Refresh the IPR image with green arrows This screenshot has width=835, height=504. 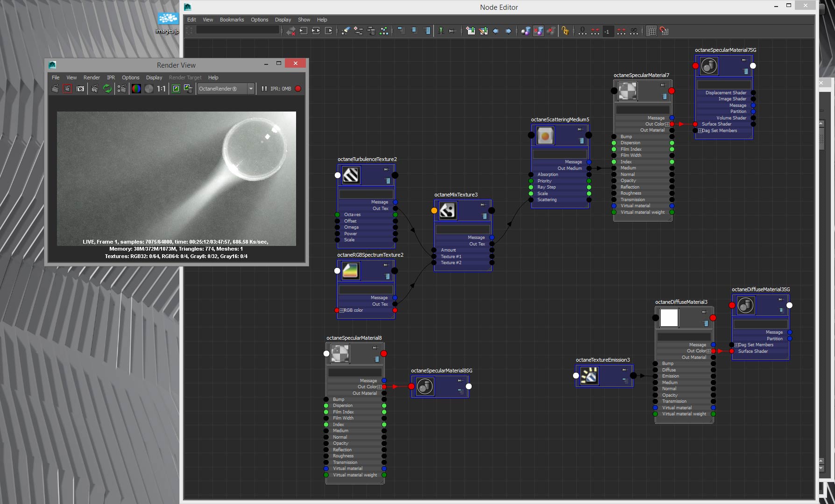(107, 89)
